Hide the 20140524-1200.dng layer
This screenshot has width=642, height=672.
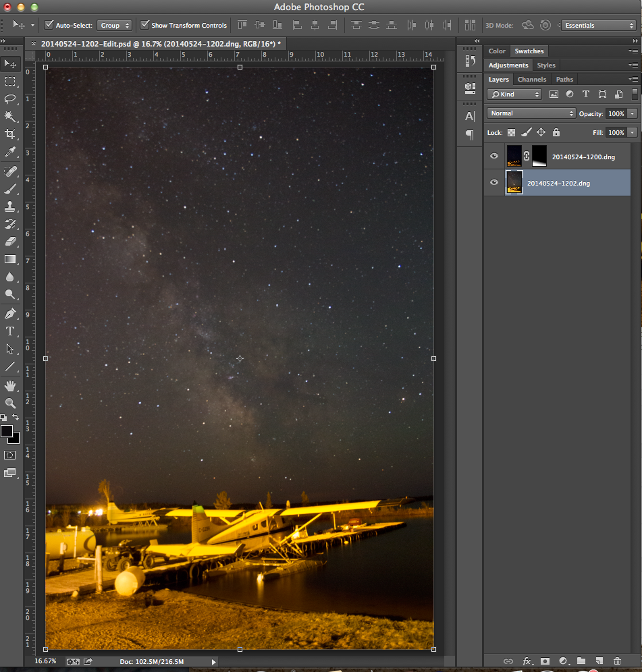pyautogui.click(x=494, y=157)
